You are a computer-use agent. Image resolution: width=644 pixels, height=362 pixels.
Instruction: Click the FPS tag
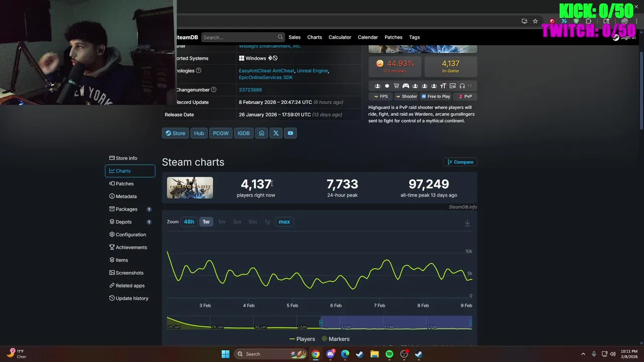click(381, 97)
